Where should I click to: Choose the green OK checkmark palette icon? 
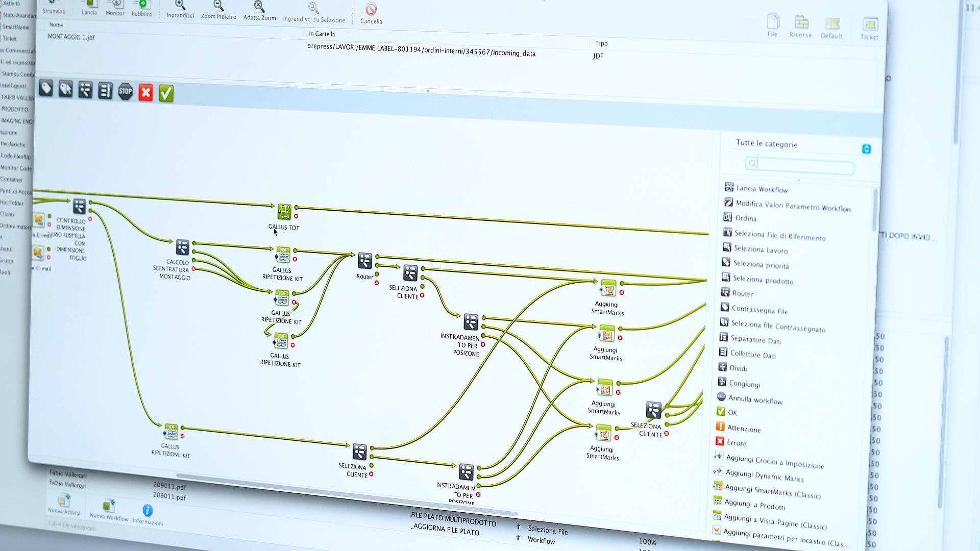(x=166, y=93)
